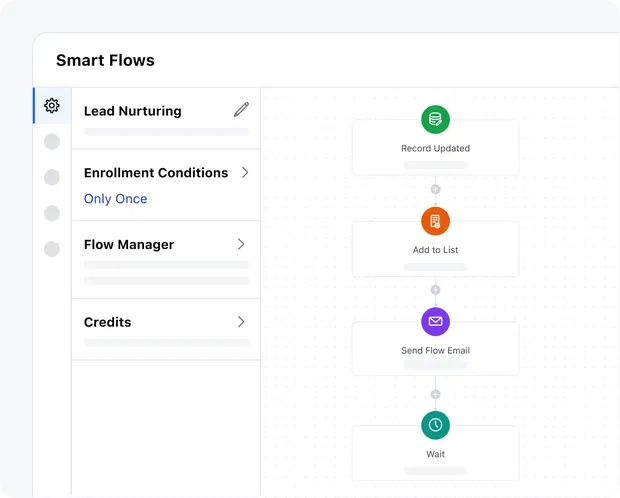Open the Send Flow Email node label
The image size is (620, 498).
pyautogui.click(x=435, y=350)
